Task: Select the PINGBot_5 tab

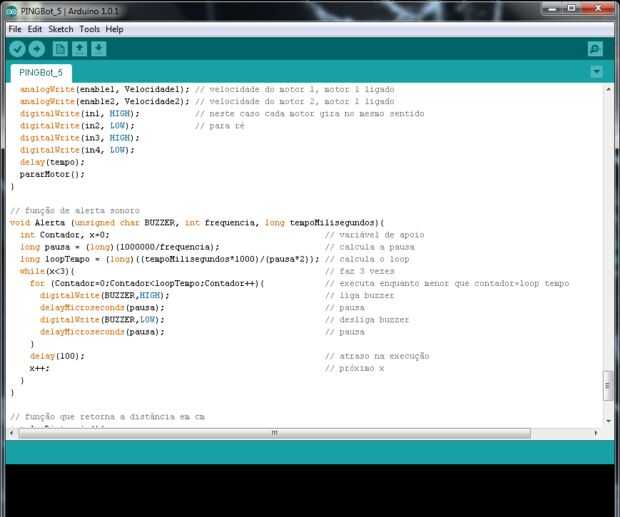Action: [x=41, y=73]
